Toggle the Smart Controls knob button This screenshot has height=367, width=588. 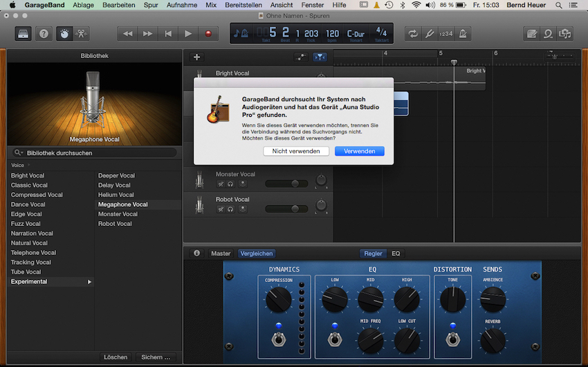click(x=64, y=34)
